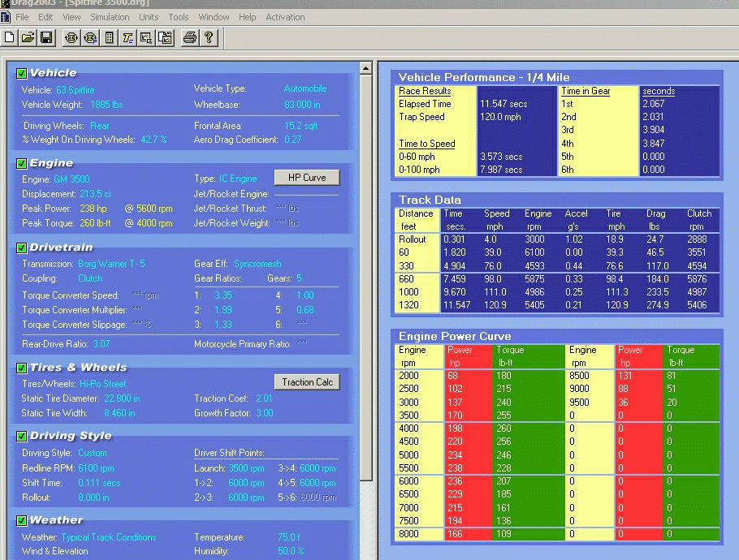The image size is (739, 560).
Task: Click the HP Curve button
Action: [306, 178]
